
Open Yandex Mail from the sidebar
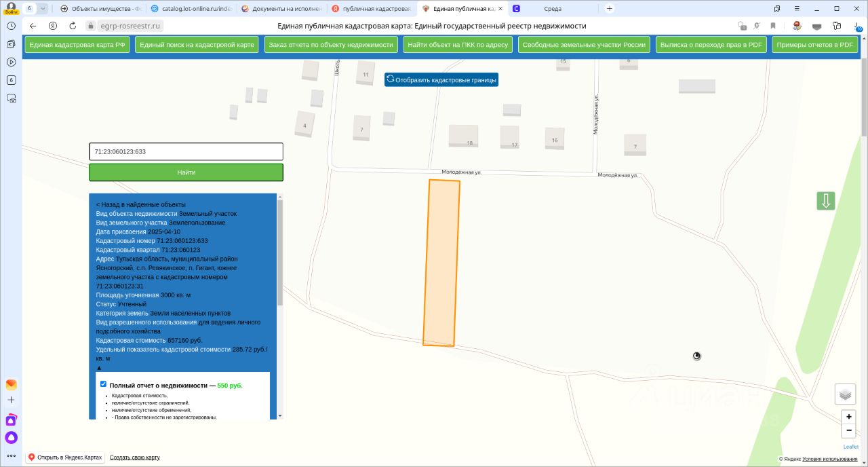point(11,384)
